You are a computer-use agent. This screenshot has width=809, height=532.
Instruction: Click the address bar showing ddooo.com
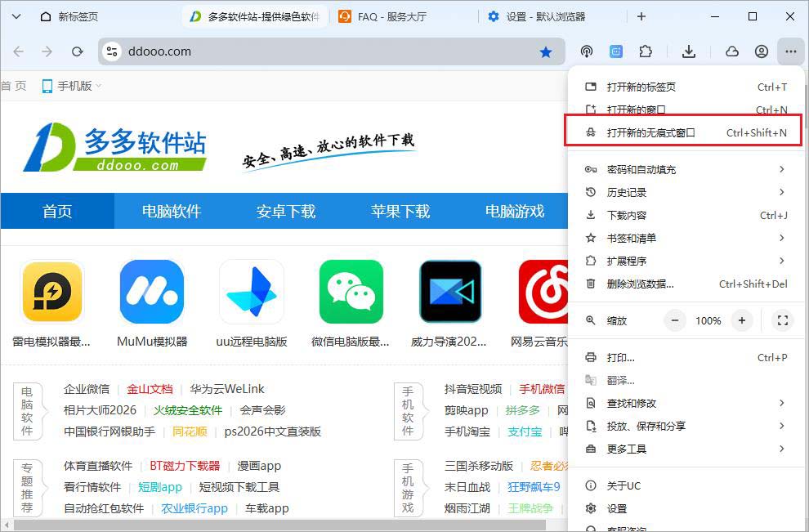(x=331, y=51)
